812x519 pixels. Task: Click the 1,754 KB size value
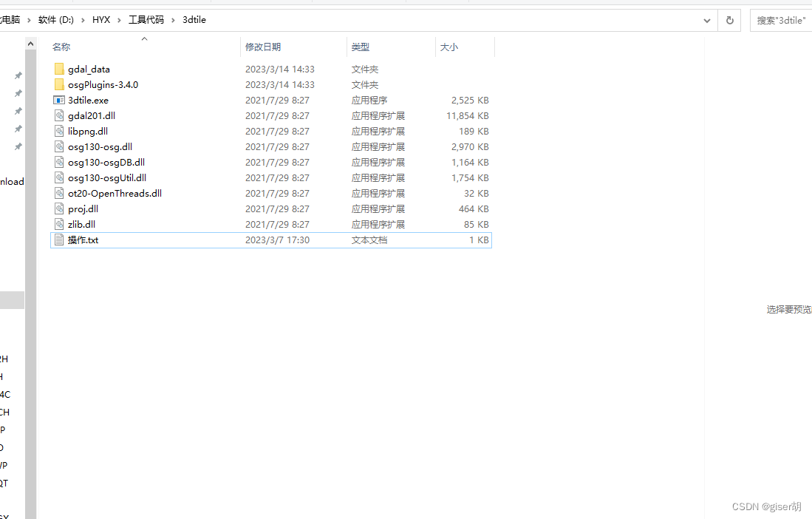(470, 177)
